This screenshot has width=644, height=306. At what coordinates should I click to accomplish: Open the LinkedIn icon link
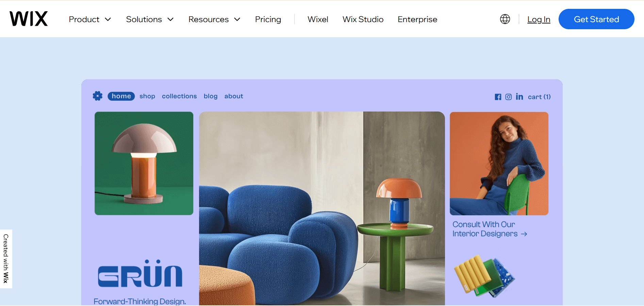coord(519,97)
